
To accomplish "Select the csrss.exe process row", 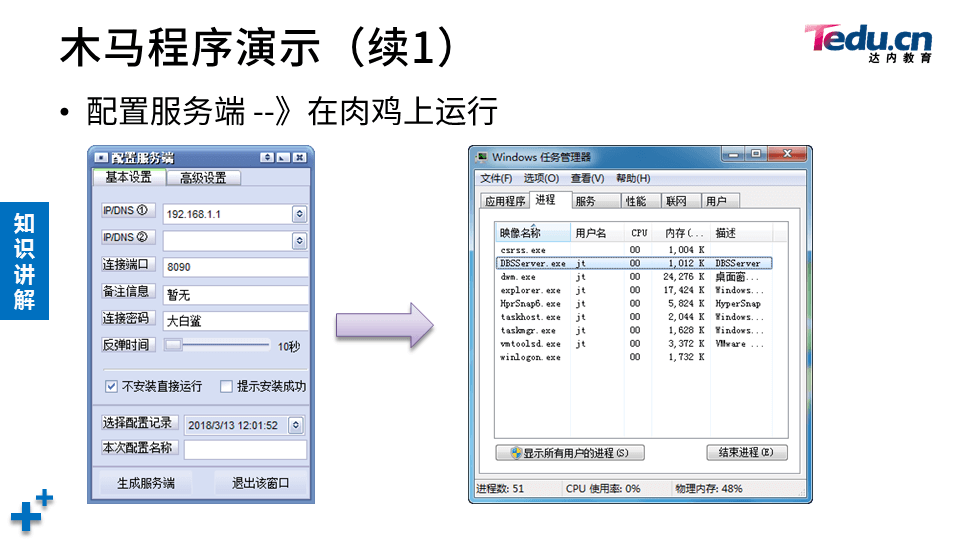I will tap(634, 250).
